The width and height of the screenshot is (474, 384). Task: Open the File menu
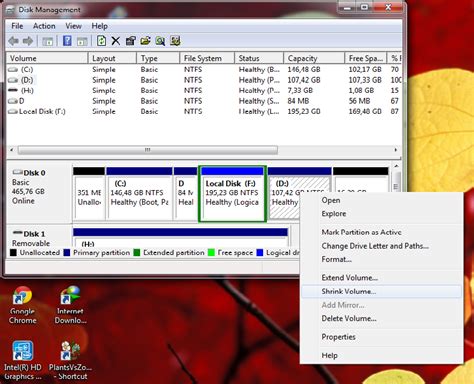coord(17,26)
